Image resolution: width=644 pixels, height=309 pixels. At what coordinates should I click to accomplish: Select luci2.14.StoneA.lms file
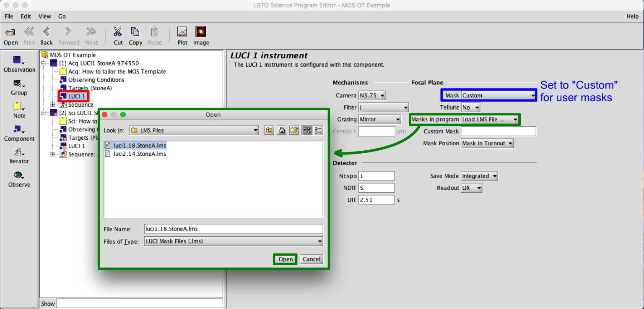click(136, 154)
